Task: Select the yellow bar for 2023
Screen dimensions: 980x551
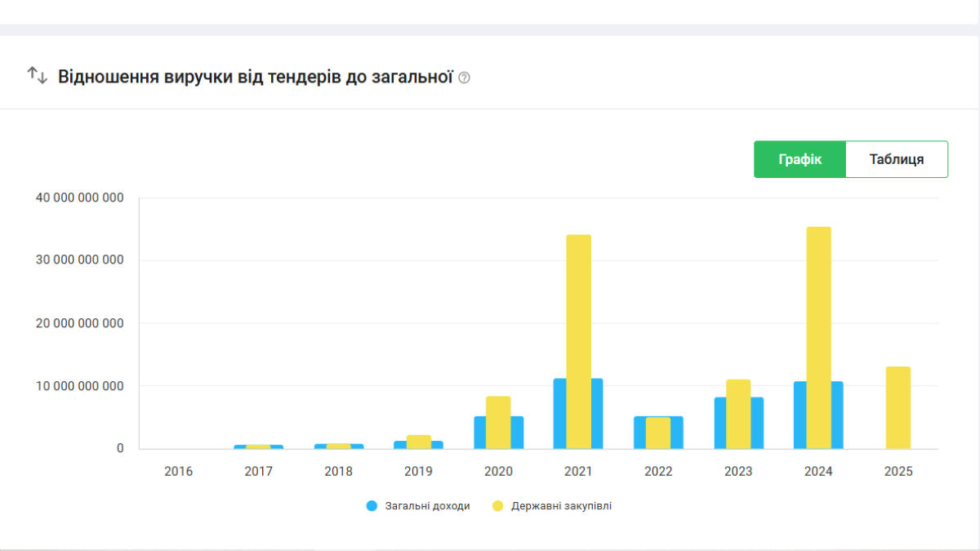Action: tap(738, 414)
